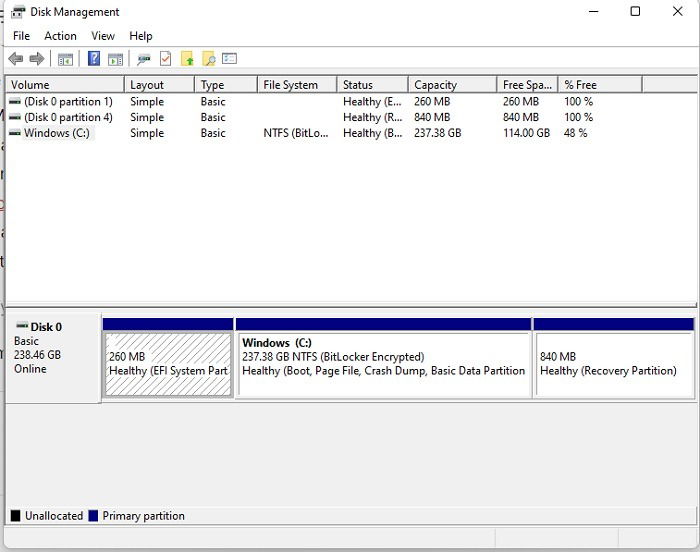Sort by the File System column header
The image size is (700, 552).
coord(297,84)
